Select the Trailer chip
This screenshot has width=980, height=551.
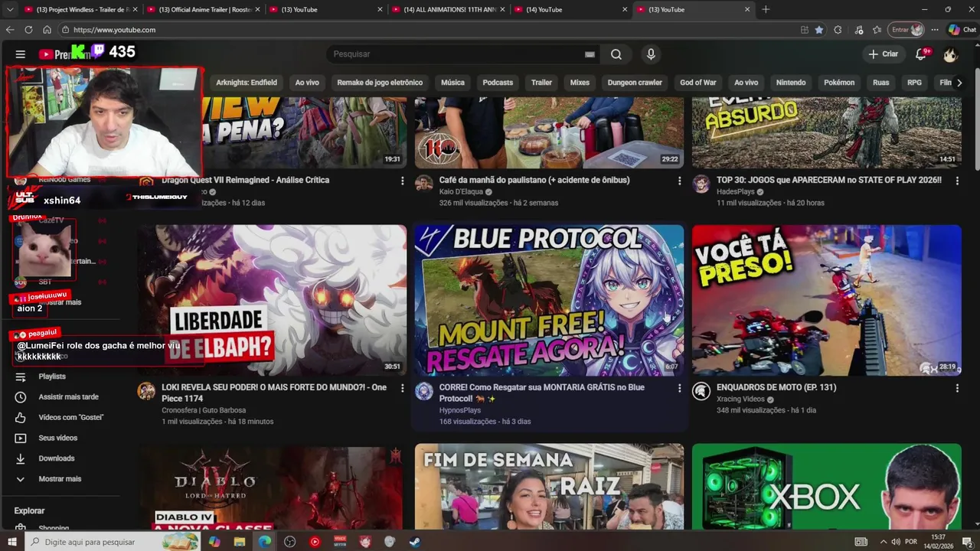point(541,83)
